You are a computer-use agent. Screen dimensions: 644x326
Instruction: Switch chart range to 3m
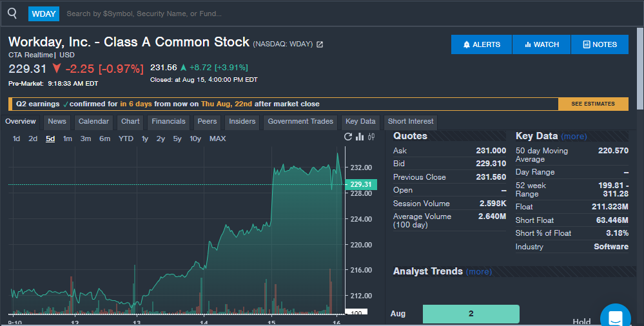pyautogui.click(x=86, y=139)
